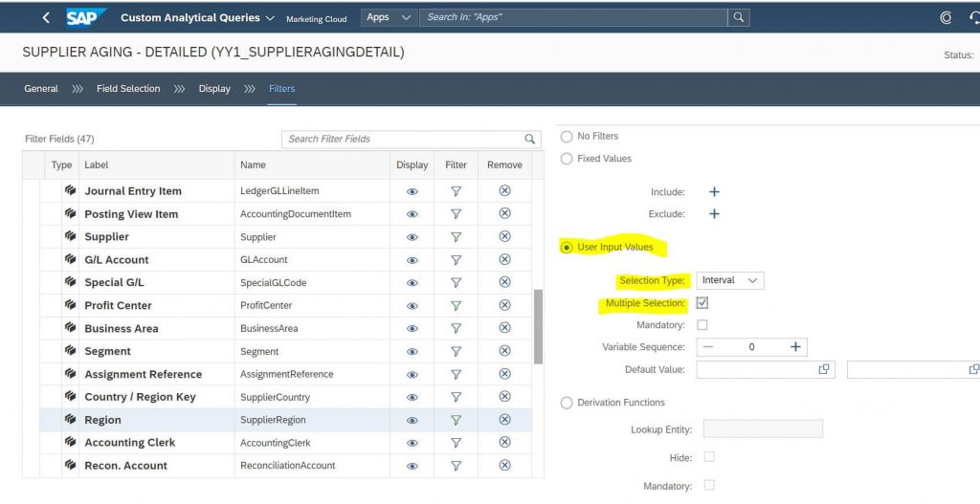Remove the Profit Center field
Viewport: 980px width, 504px height.
point(505,305)
